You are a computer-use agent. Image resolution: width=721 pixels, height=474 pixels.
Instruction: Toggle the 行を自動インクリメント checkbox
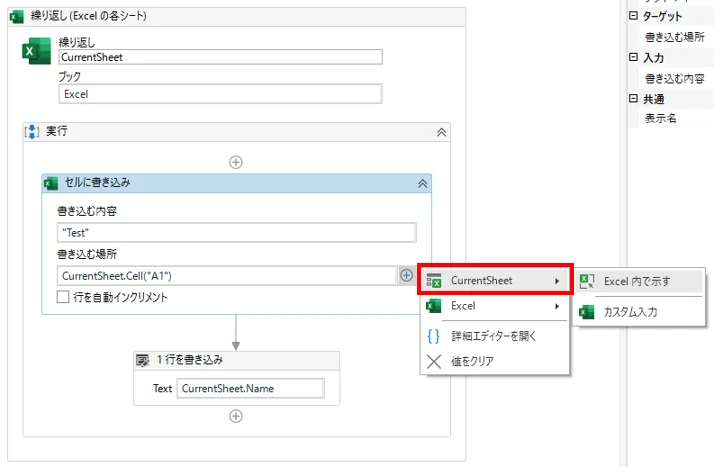[64, 297]
